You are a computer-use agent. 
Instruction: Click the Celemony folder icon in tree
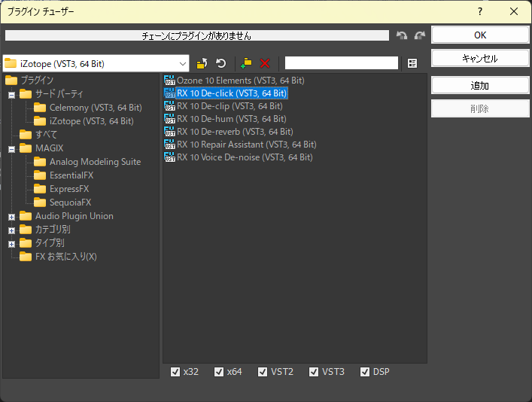coord(40,108)
